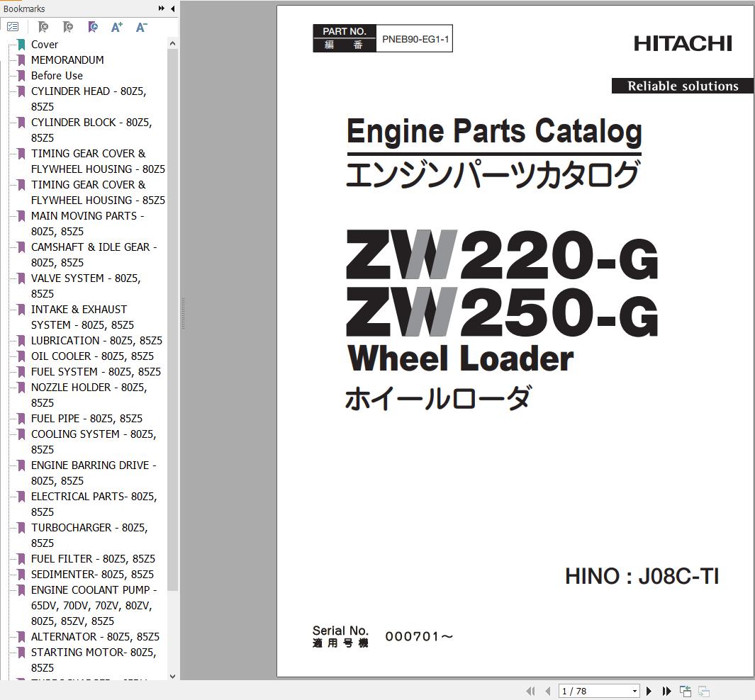This screenshot has width=755, height=700.
Task: Open the SEDIMENTER bookmark
Action: click(x=92, y=575)
